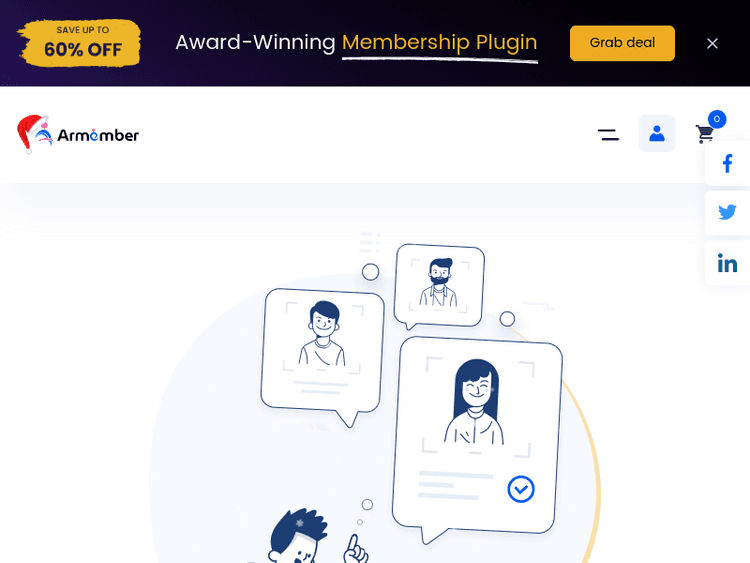Select the woman profile card
The width and height of the screenshot is (750, 563).
(x=476, y=438)
